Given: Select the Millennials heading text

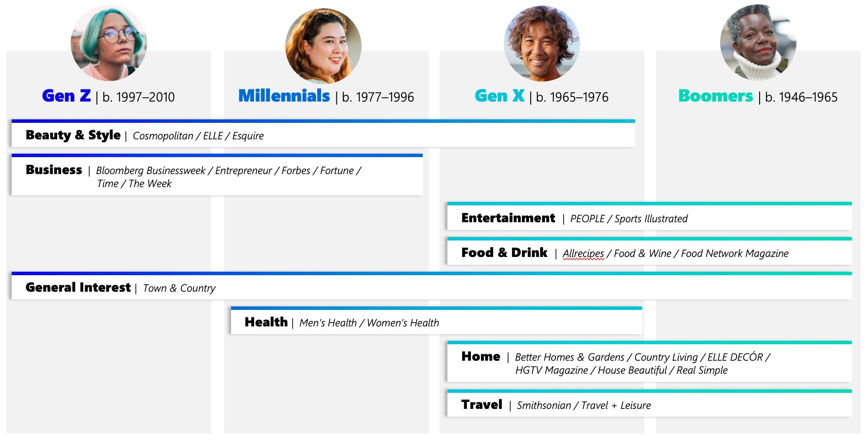Looking at the screenshot, I should coord(284,96).
